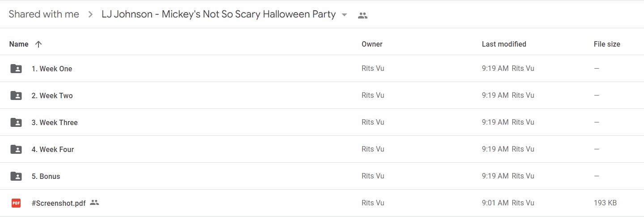This screenshot has height=217, width=644.
Task: Click the Name column header label
Action: pos(19,44)
